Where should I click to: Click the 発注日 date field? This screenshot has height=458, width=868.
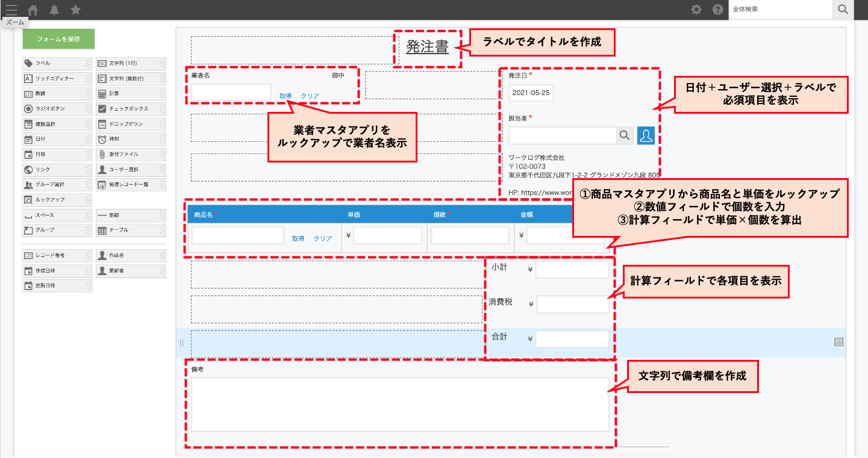(531, 93)
